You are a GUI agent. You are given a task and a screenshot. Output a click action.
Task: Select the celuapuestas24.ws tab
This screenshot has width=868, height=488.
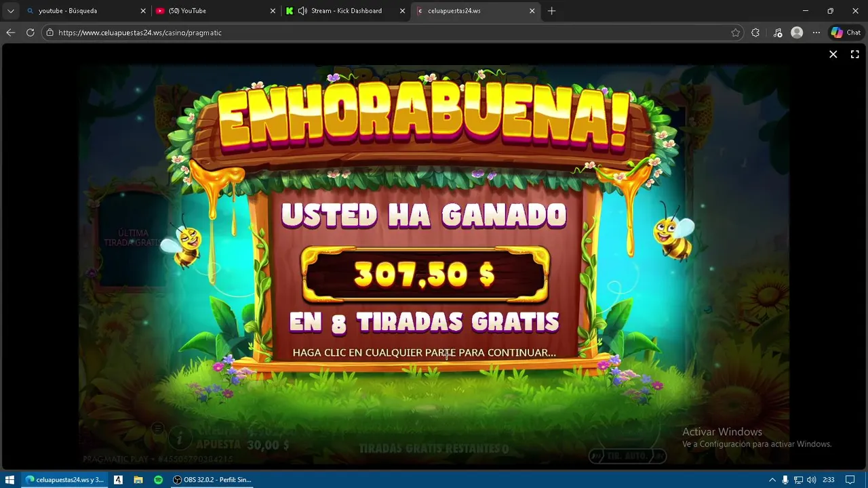pyautogui.click(x=475, y=11)
